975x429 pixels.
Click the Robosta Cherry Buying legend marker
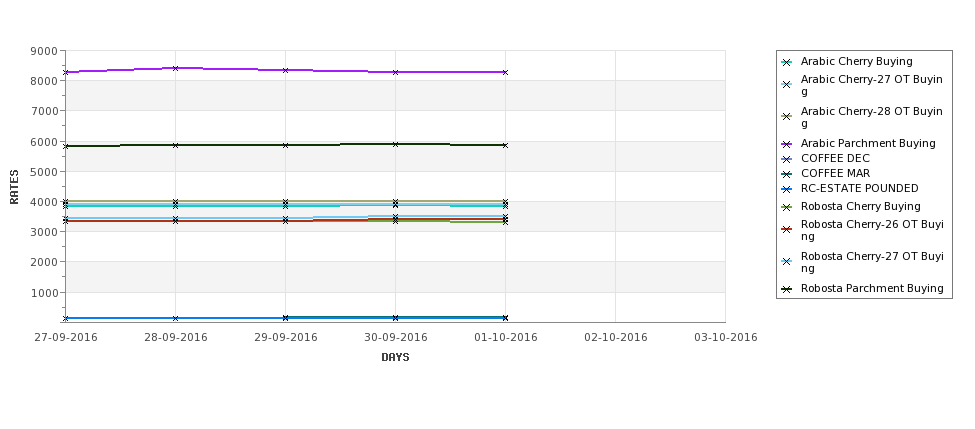click(x=787, y=207)
